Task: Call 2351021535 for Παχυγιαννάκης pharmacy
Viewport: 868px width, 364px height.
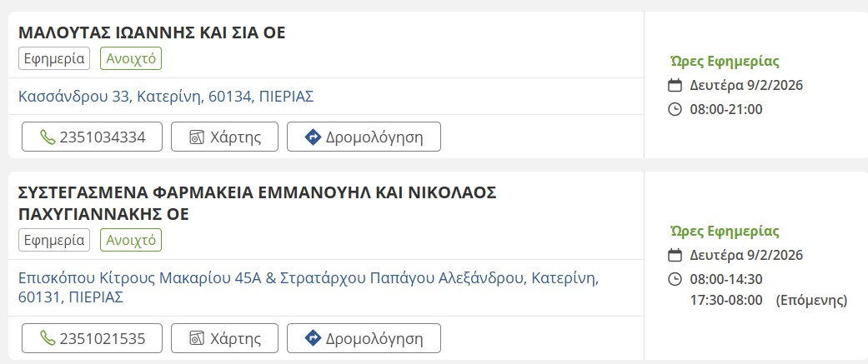Action: coord(92,339)
